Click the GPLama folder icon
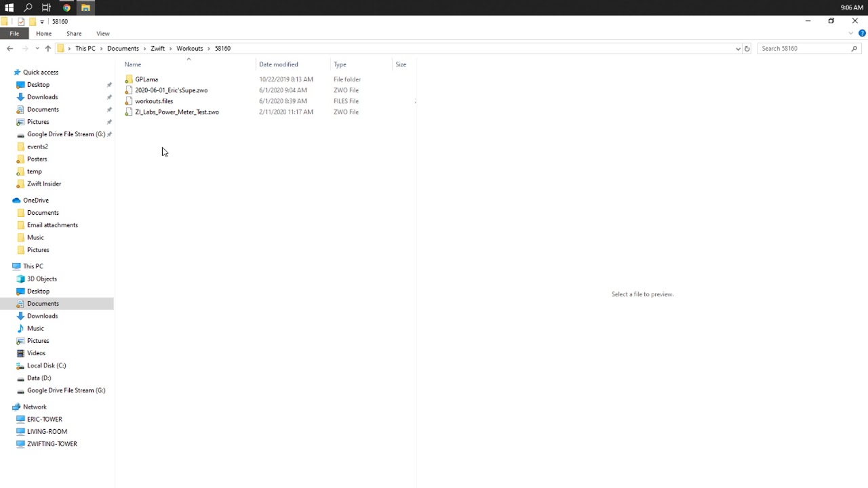868x488 pixels. coord(129,79)
